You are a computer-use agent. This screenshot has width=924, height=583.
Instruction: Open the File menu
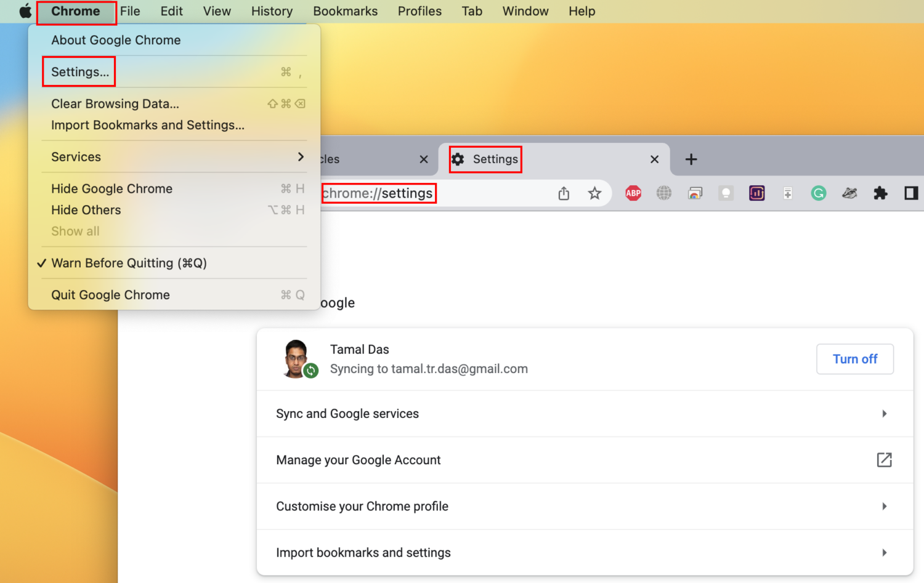[x=130, y=11]
